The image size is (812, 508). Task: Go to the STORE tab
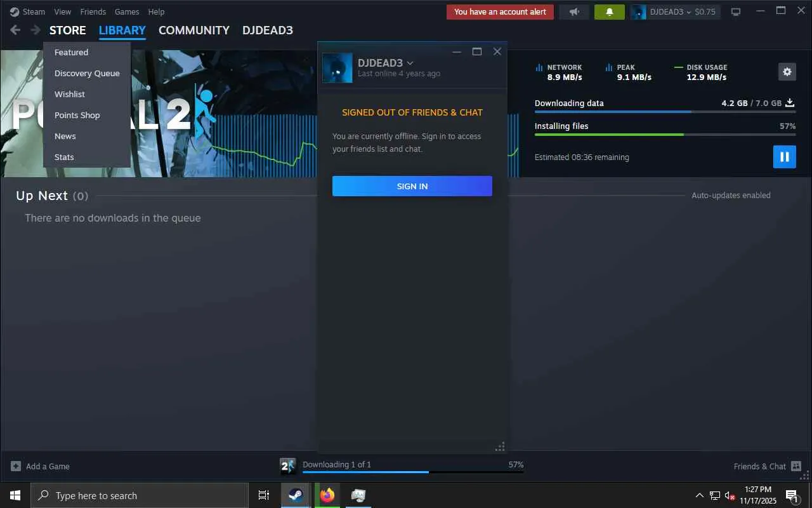coord(68,30)
